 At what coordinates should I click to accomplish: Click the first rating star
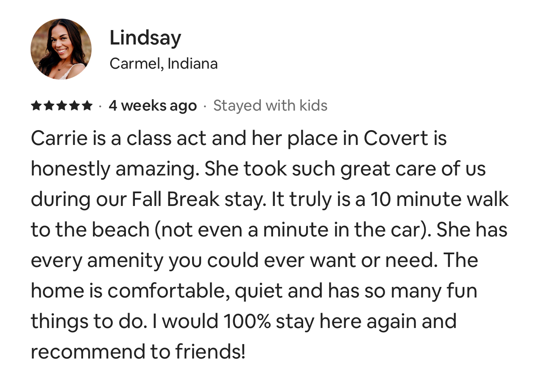36,106
